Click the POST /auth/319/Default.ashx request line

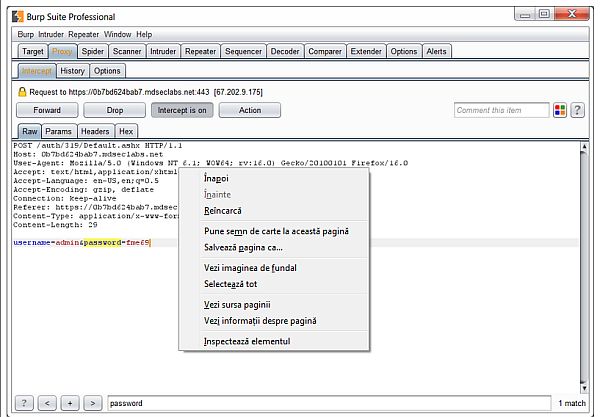click(x=98, y=145)
